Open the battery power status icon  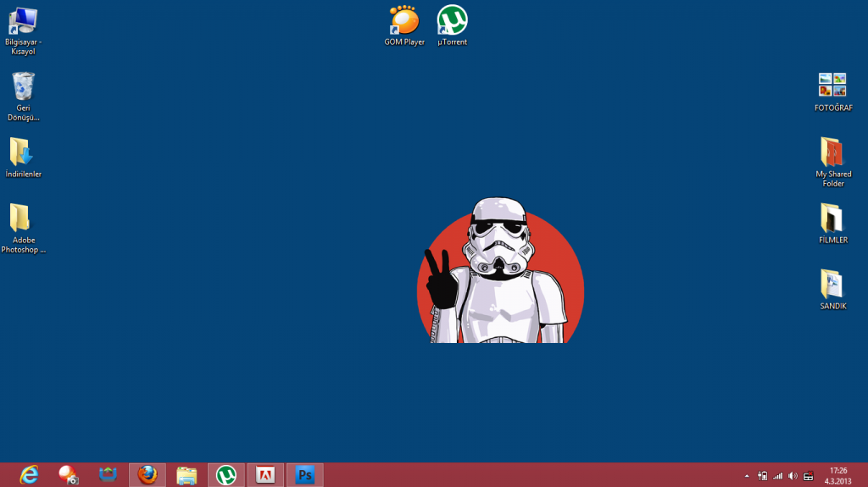(x=762, y=476)
